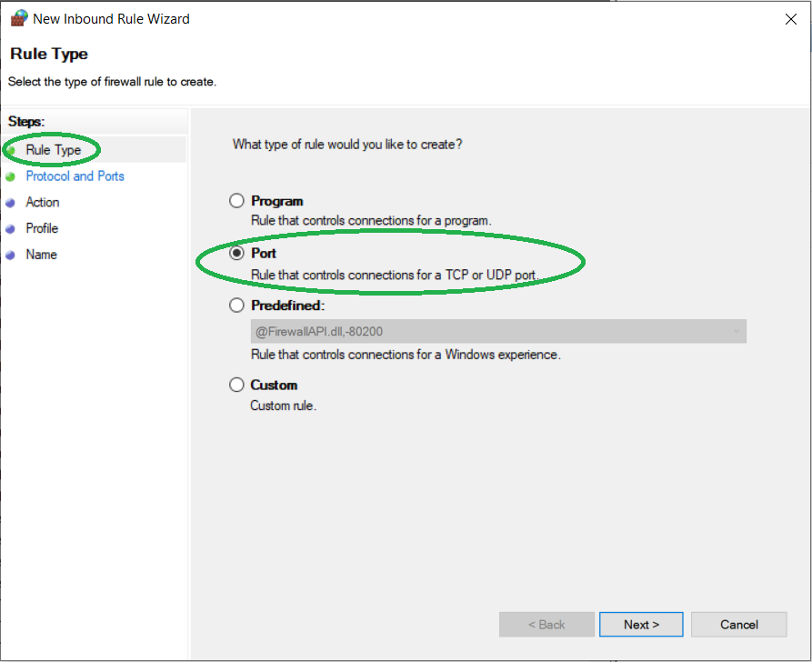Choose the Predefined radio option
Viewport: 812px width, 662px height.
pyautogui.click(x=236, y=306)
